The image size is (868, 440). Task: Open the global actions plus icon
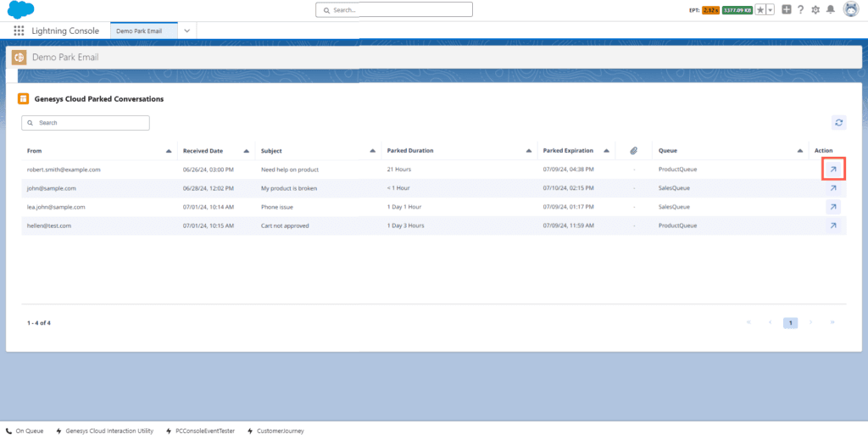tap(786, 9)
